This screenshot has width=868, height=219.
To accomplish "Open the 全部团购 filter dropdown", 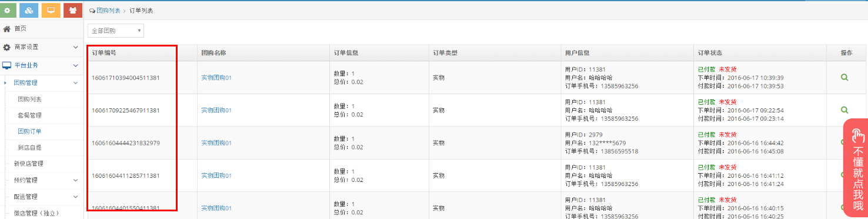I will pos(115,31).
